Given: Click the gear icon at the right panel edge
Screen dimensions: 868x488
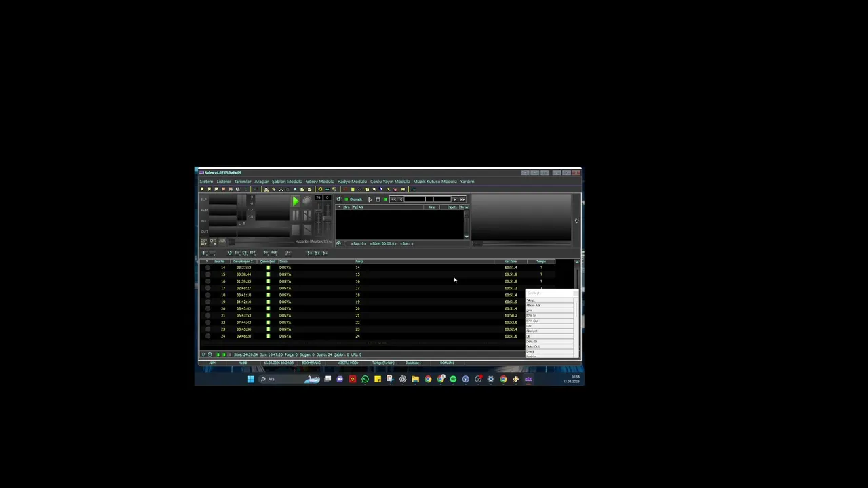Looking at the screenshot, I should point(576,221).
